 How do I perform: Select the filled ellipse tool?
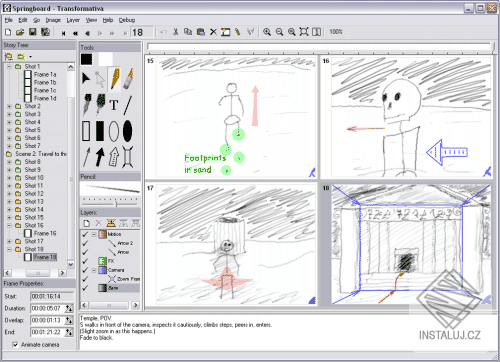(128, 131)
